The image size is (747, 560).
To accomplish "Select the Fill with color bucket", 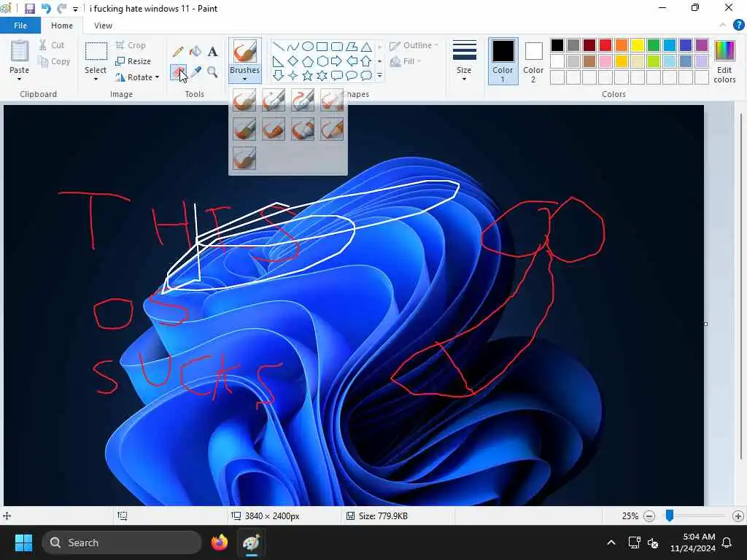I will pyautogui.click(x=196, y=52).
